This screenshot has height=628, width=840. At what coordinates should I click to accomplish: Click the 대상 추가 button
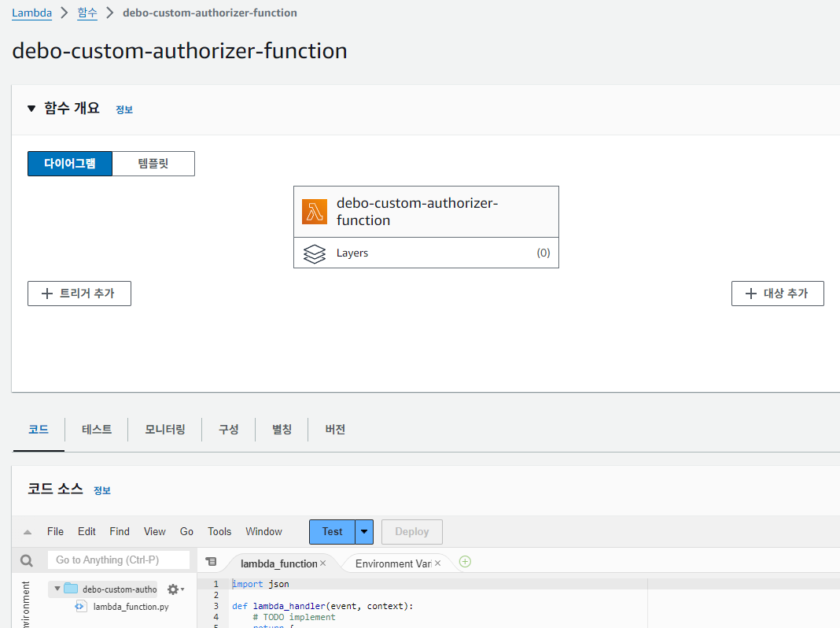click(777, 294)
